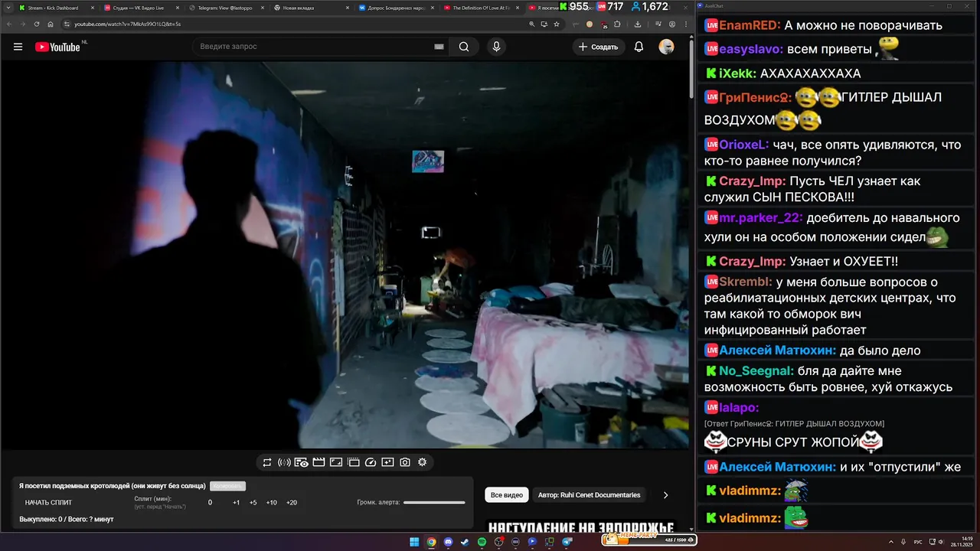This screenshot has width=980, height=551.
Task: Open the YouTube account avatar menu
Action: tap(666, 47)
